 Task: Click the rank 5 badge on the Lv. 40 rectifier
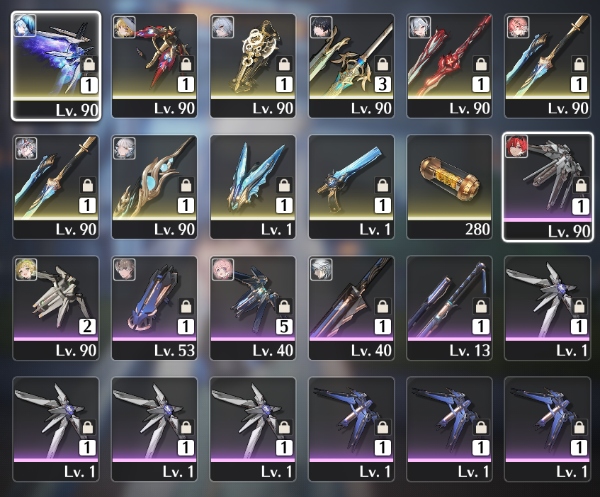point(284,326)
